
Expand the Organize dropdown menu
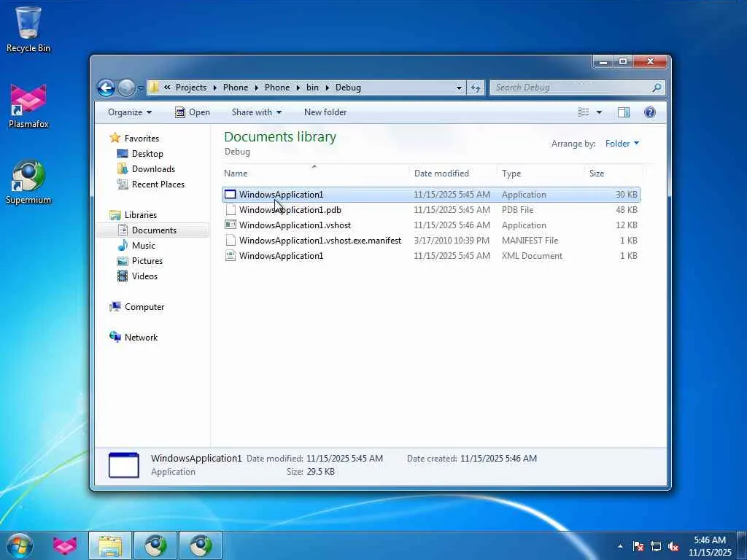click(x=130, y=112)
